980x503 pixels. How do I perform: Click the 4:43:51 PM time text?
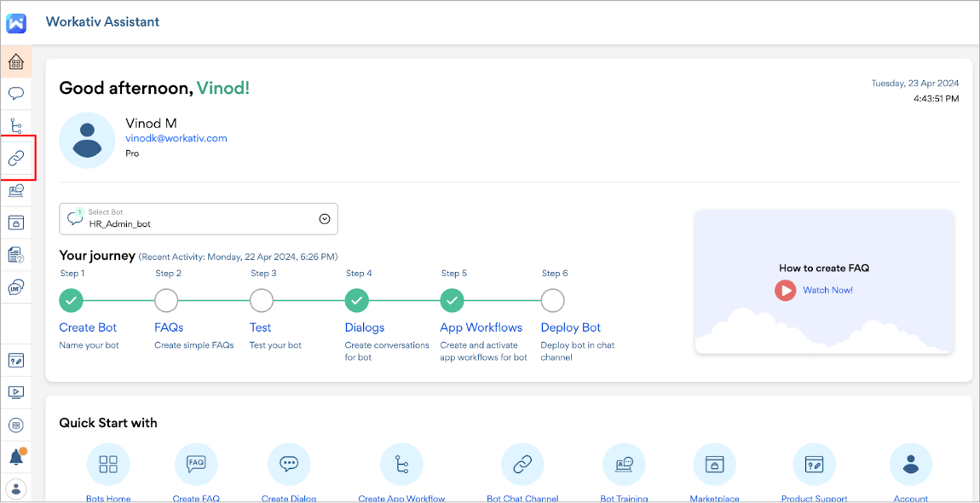pos(936,99)
